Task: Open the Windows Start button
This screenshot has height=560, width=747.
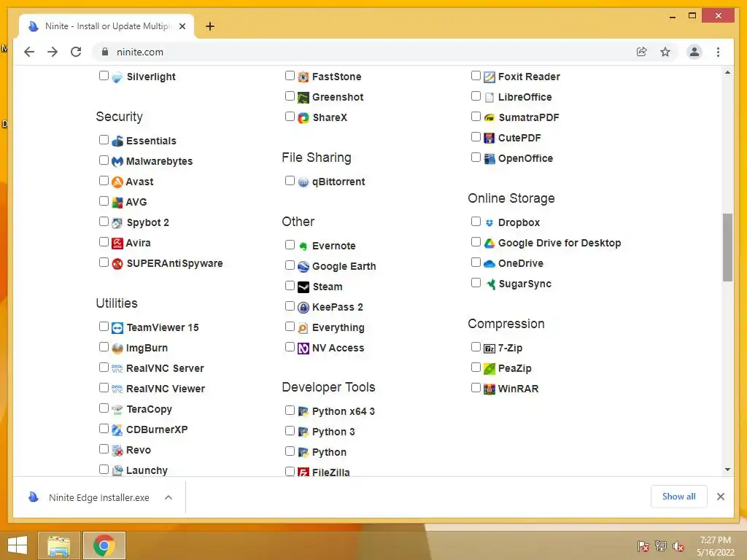Action: [x=18, y=545]
